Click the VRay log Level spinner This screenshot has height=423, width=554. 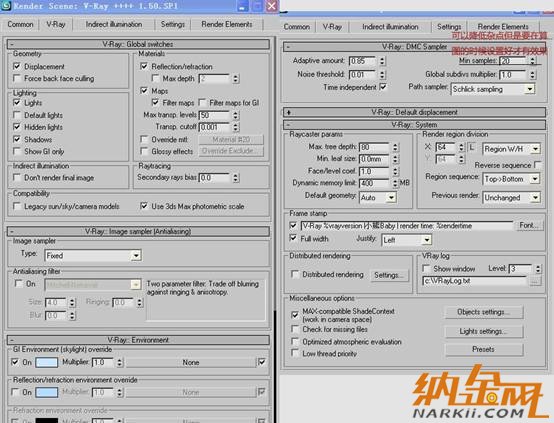538,269
